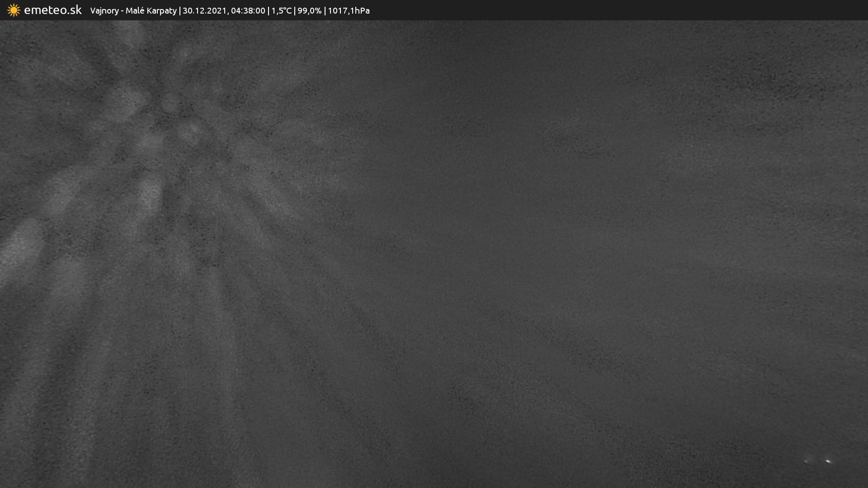Click the 1017,1hPa pressure reading

[x=349, y=10]
